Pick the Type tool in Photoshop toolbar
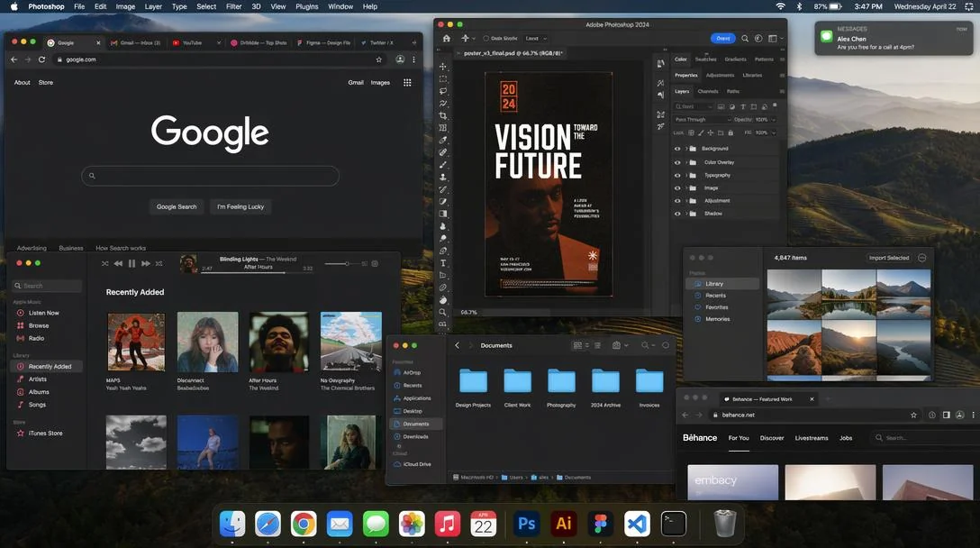 [443, 263]
